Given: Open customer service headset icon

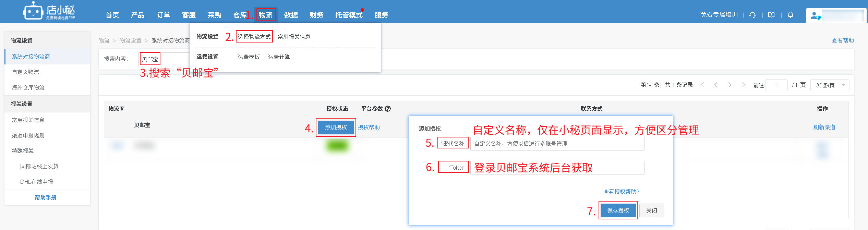Looking at the screenshot, I should pyautogui.click(x=752, y=15).
